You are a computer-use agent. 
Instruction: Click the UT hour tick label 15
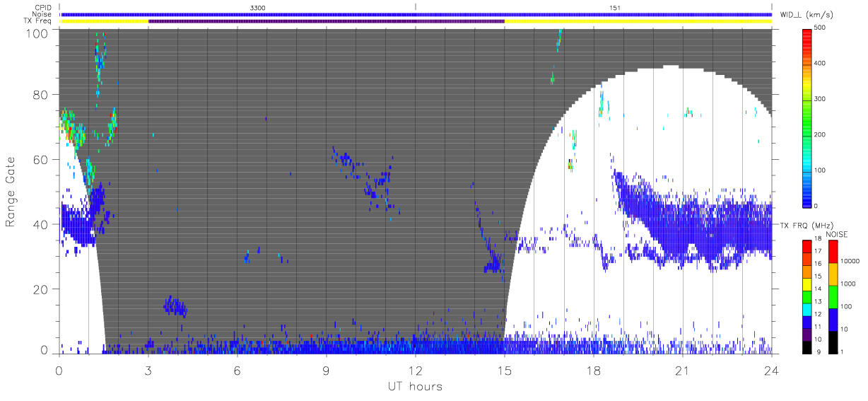point(505,370)
